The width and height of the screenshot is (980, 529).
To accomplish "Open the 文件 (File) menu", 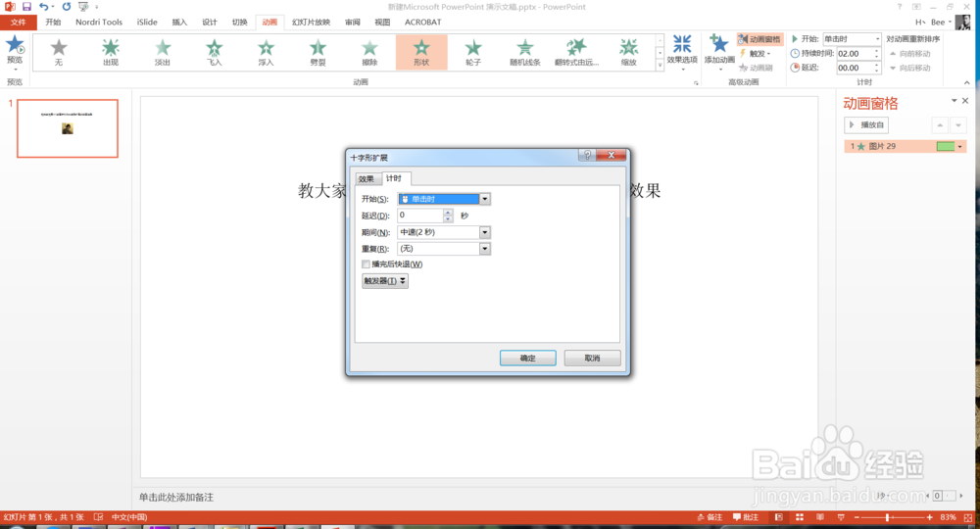I will [18, 22].
